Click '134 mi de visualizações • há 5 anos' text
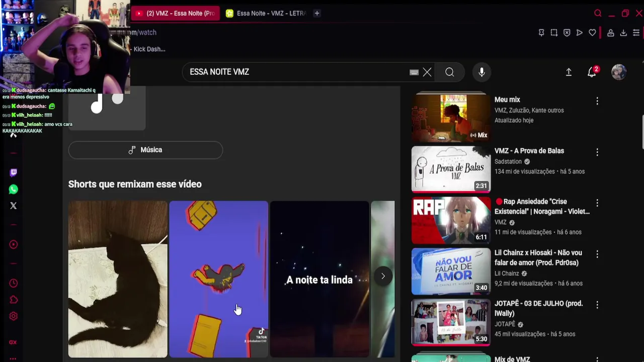This screenshot has height=362, width=644. [x=539, y=171]
